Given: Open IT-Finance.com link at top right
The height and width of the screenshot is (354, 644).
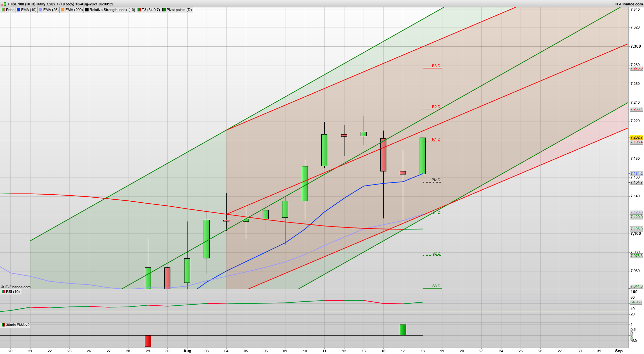Looking at the screenshot, I should click(x=629, y=4).
